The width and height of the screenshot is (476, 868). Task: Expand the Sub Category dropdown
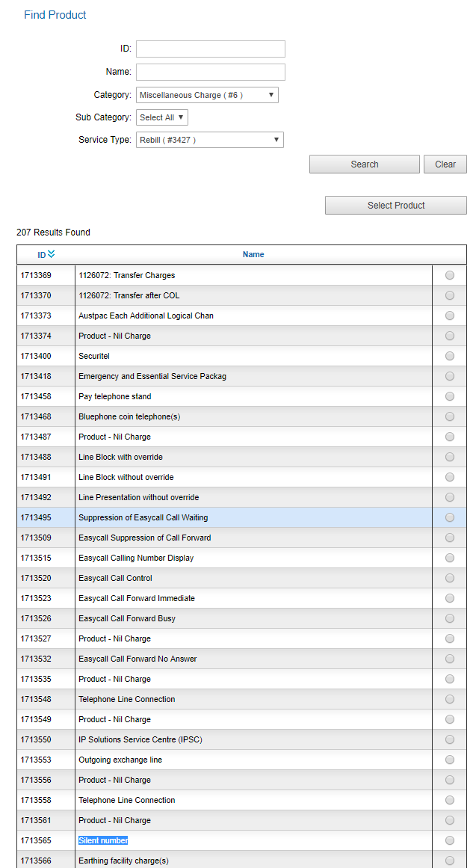(x=161, y=117)
